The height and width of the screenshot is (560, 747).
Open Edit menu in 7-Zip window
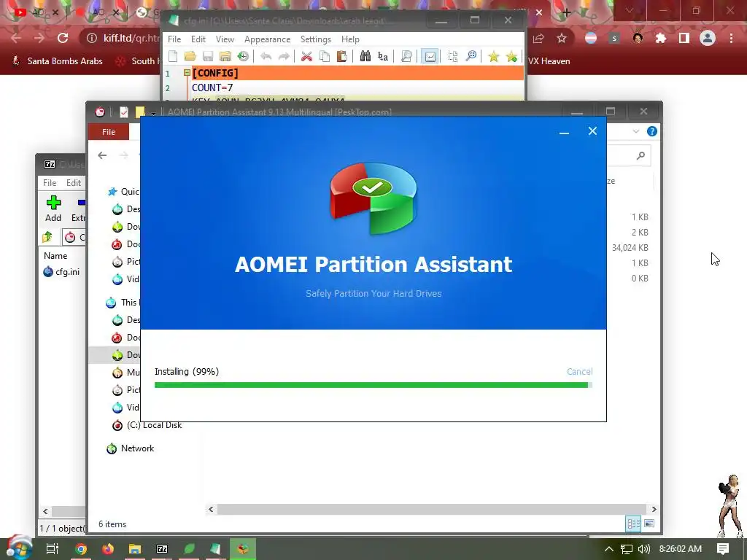click(74, 182)
